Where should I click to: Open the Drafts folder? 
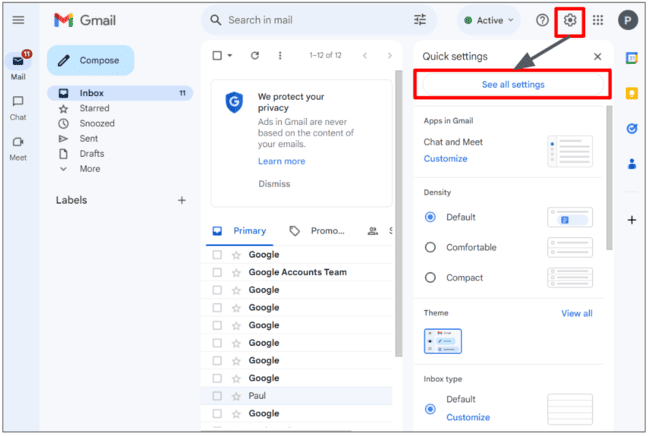coord(92,154)
